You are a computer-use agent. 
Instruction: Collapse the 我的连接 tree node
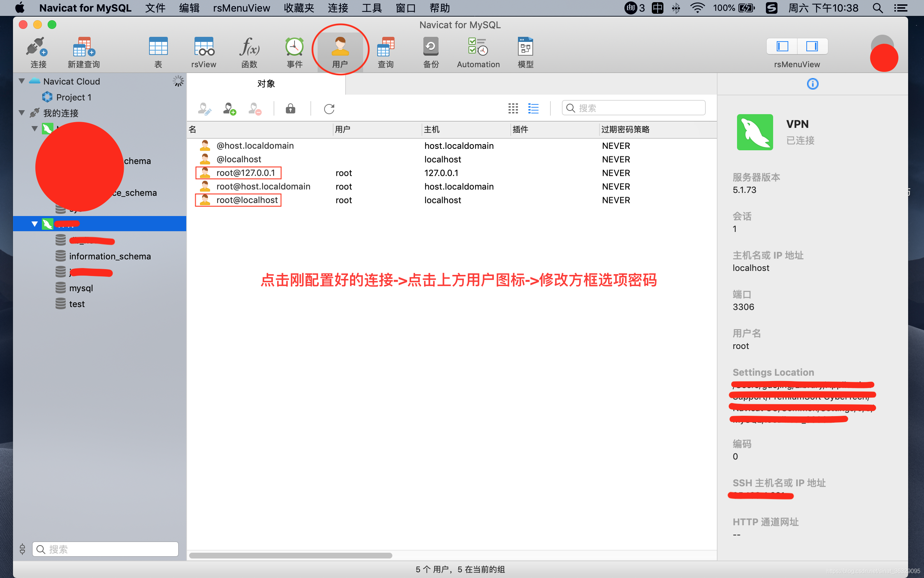pos(22,113)
